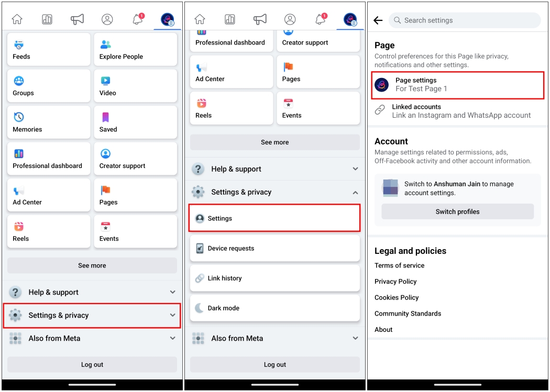This screenshot has height=392, width=550.
Task: Open the Marketplace megaphone tab
Action: [x=77, y=19]
